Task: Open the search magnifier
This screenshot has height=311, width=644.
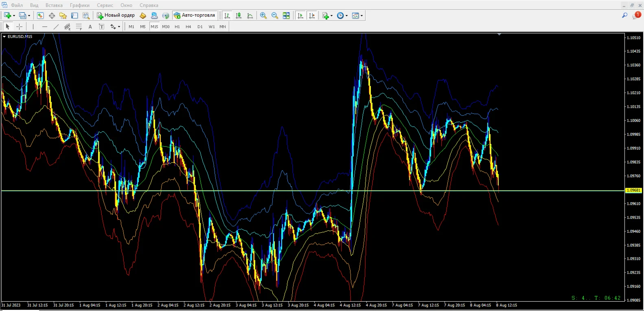Action: [624, 15]
